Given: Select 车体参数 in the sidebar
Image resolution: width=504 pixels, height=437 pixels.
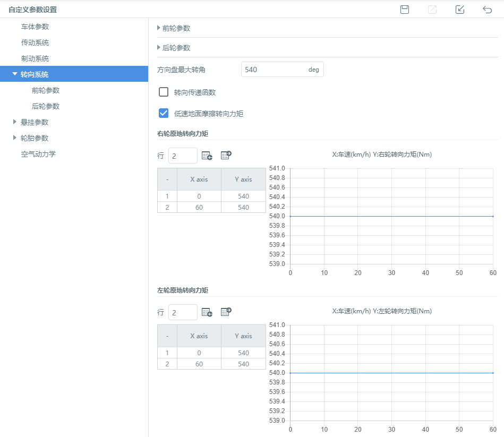Looking at the screenshot, I should 35,27.
